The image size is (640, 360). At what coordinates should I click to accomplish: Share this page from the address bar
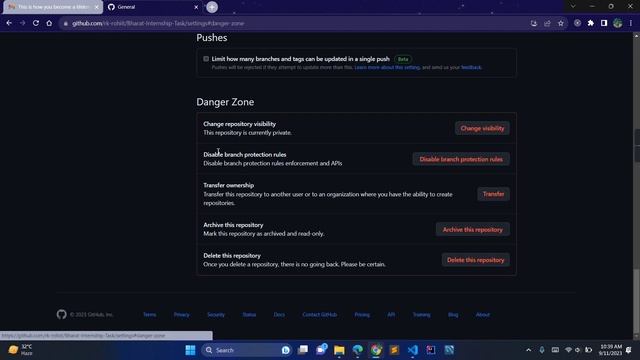pos(547,23)
